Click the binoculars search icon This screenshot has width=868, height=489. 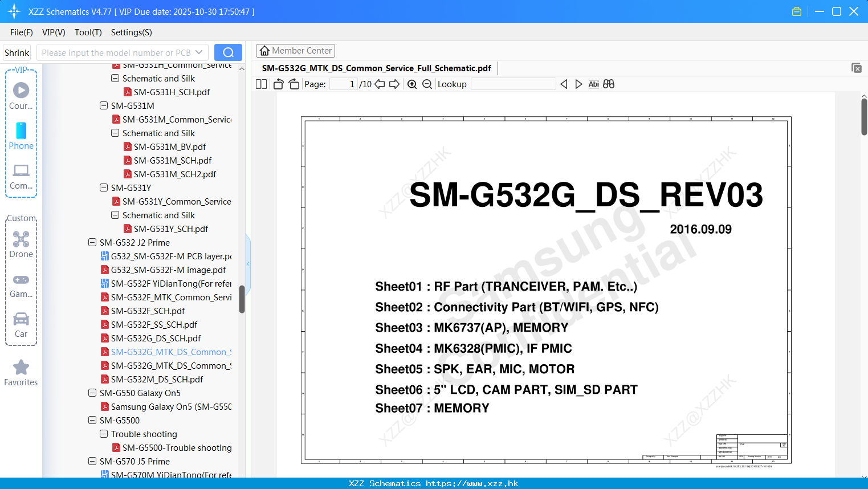tap(609, 84)
